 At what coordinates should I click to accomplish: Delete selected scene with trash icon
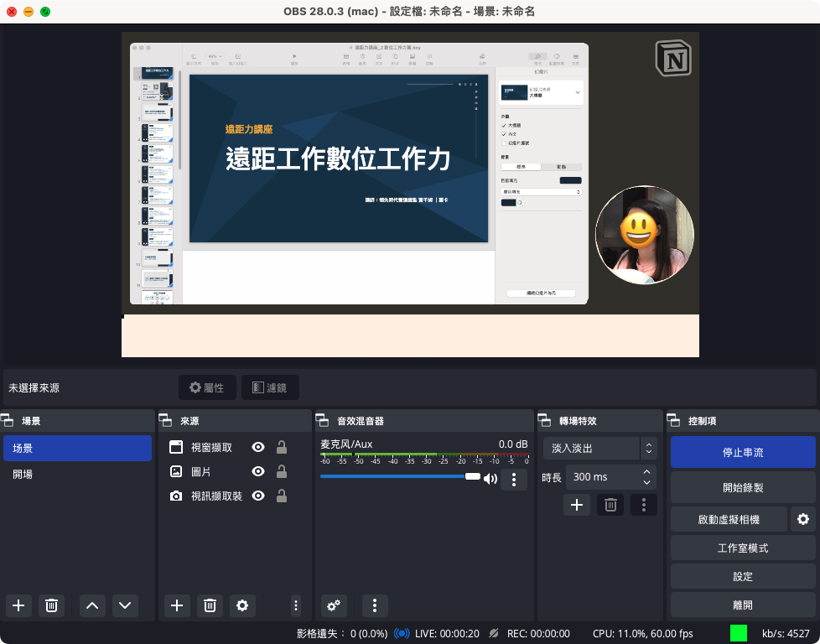tap(51, 605)
